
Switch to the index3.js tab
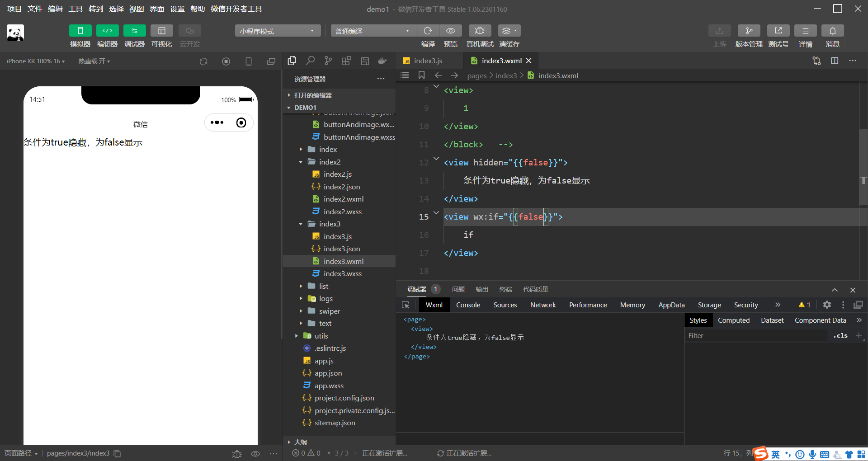pyautogui.click(x=428, y=60)
